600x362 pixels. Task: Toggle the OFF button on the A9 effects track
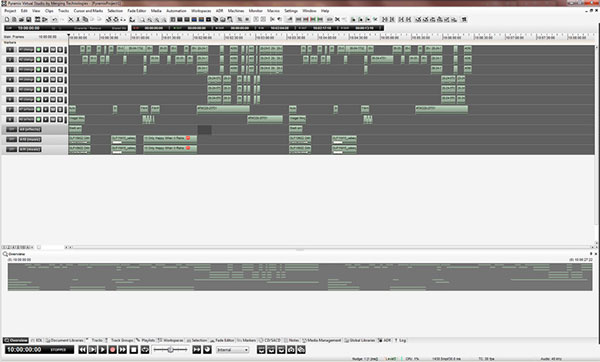pos(11,129)
